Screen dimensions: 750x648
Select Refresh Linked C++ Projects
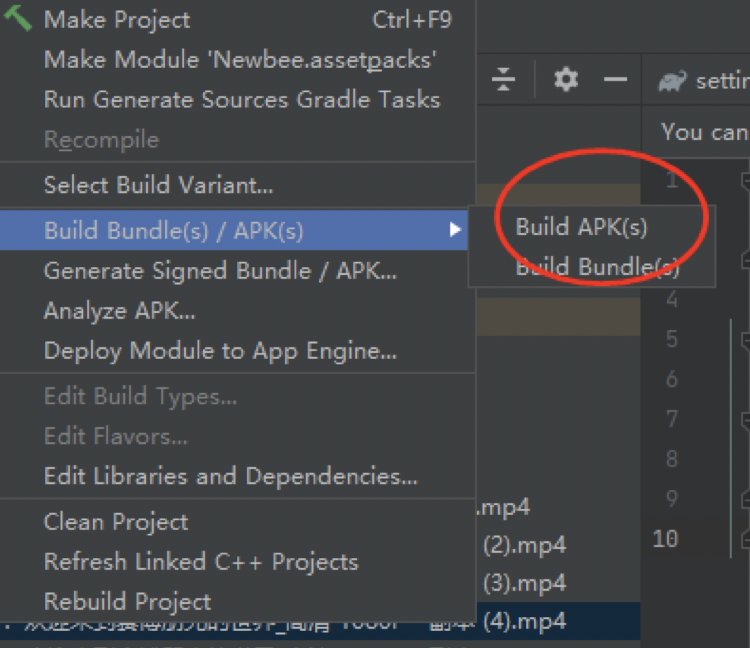tap(200, 562)
